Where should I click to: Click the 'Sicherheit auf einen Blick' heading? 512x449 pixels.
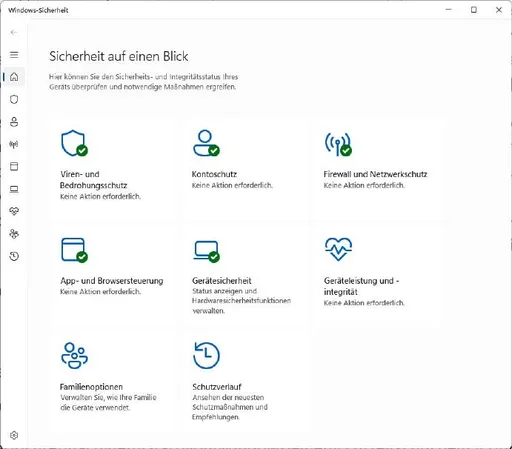(x=119, y=56)
